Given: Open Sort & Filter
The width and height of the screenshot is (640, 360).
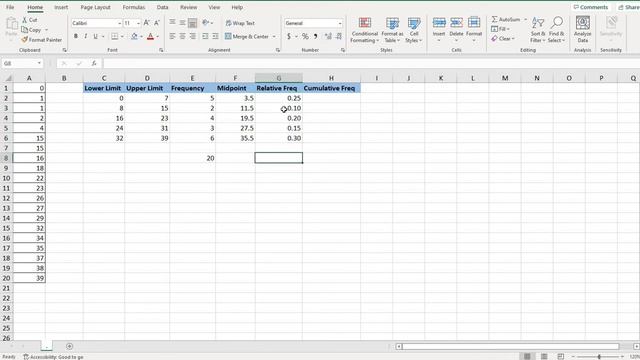Looking at the screenshot, I should tap(538, 30).
